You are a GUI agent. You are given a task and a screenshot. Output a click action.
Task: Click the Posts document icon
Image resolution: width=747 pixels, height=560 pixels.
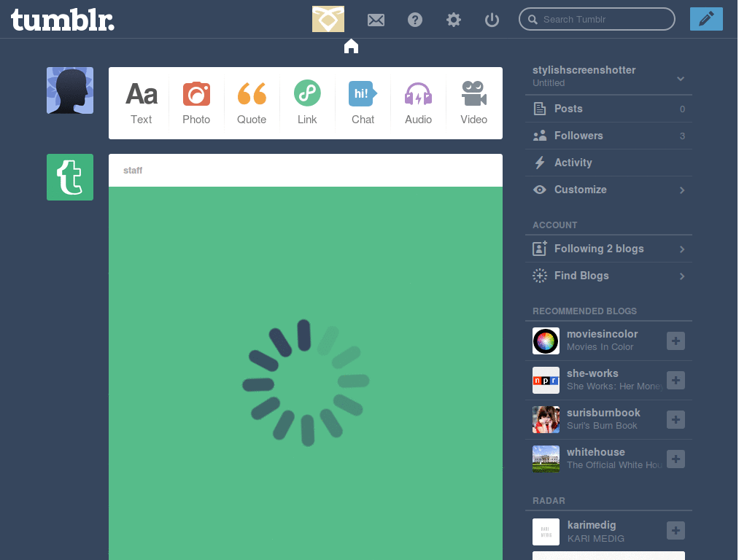(x=540, y=109)
